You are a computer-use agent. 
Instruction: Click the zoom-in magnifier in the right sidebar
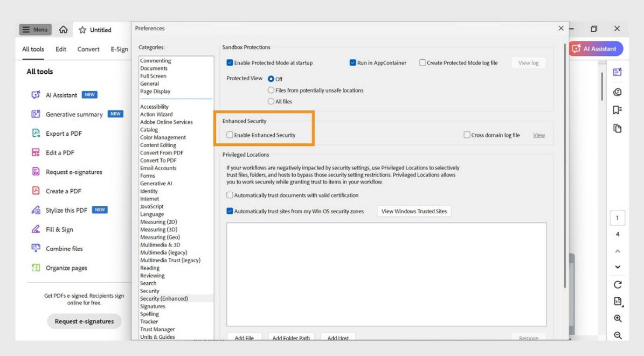[x=618, y=319]
